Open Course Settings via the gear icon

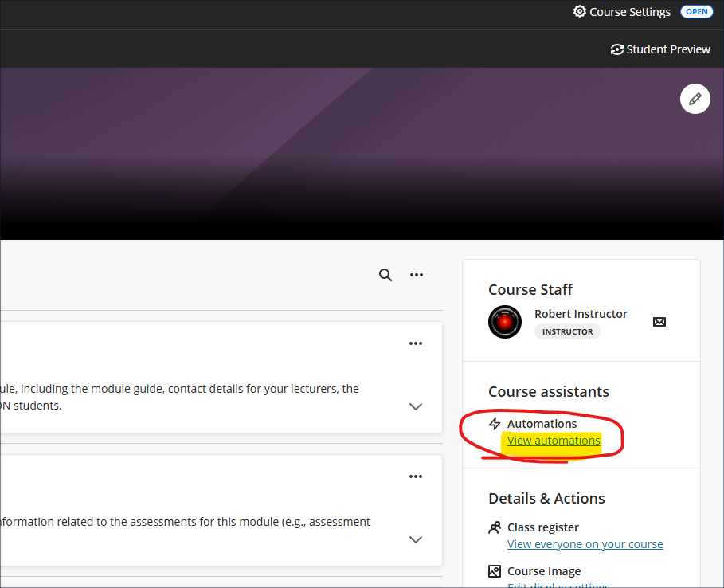580,12
